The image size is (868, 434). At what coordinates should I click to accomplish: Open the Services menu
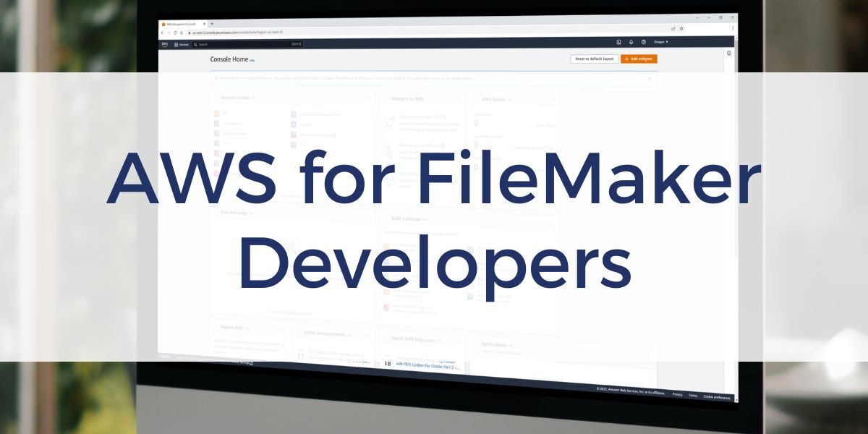click(x=182, y=43)
